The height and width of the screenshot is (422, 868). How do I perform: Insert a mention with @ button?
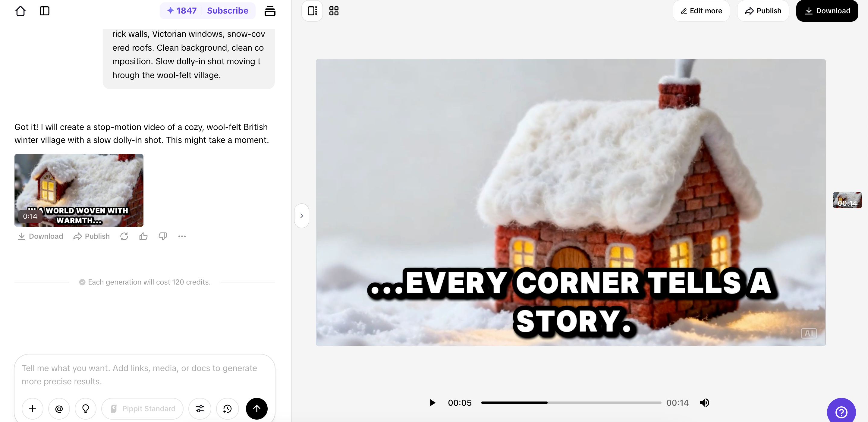[59, 408]
